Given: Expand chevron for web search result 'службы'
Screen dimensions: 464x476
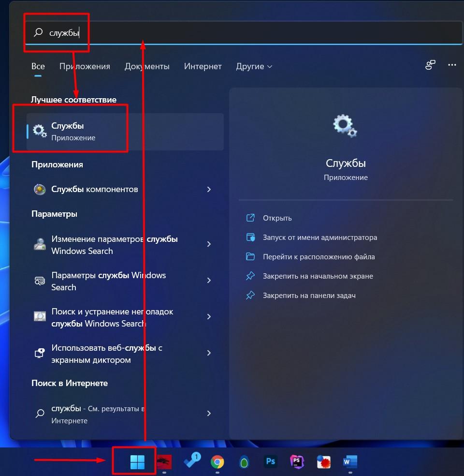Looking at the screenshot, I should [209, 414].
